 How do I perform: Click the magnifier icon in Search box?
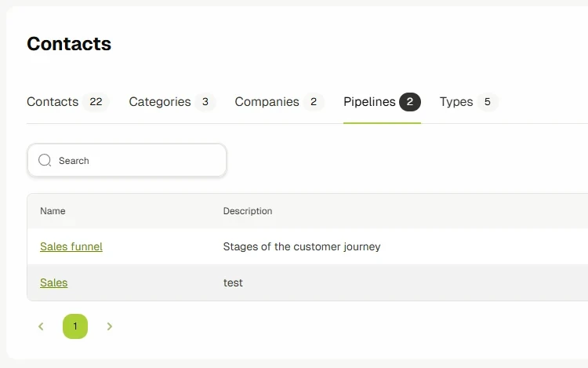(x=45, y=160)
